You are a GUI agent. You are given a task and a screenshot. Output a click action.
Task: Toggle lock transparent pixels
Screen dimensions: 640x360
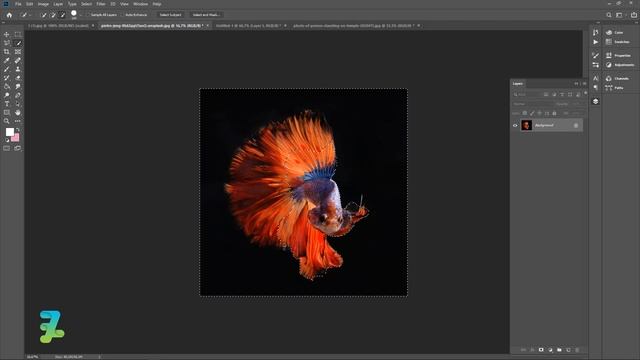click(525, 113)
